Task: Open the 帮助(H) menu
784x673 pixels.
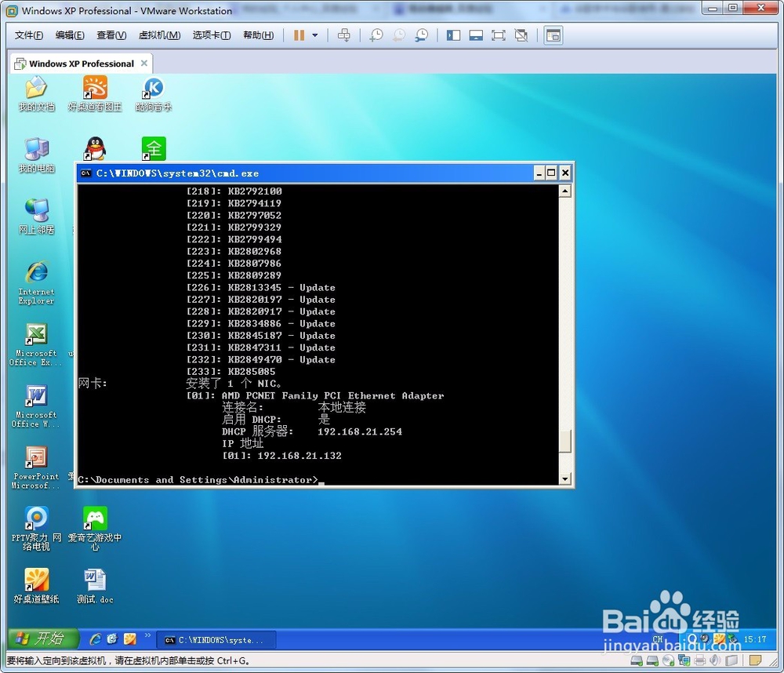Action: tap(258, 35)
